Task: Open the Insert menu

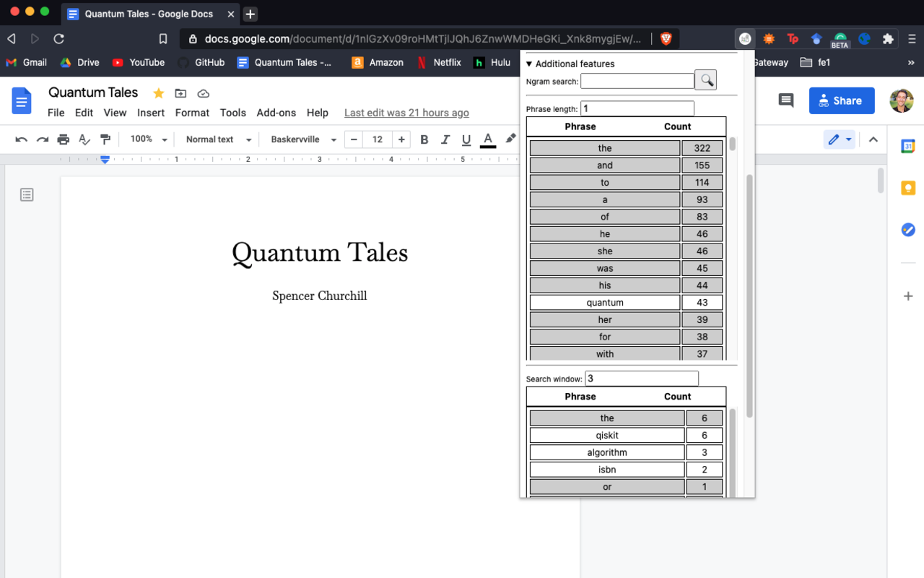Action: [x=151, y=113]
